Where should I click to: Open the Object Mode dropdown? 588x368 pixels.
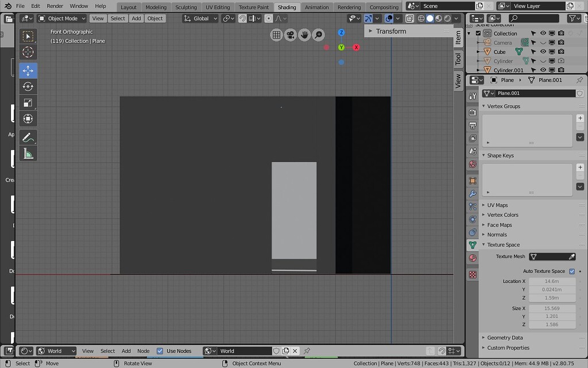point(62,18)
